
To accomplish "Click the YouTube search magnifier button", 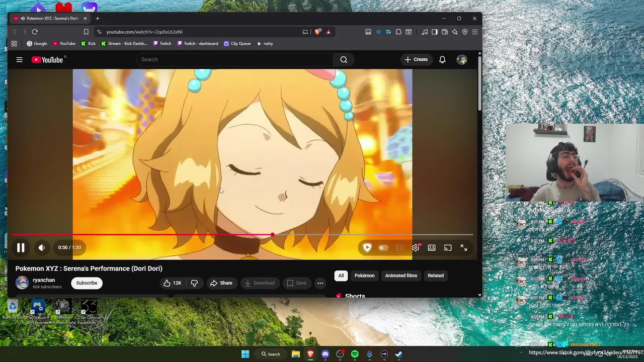I will point(344,59).
